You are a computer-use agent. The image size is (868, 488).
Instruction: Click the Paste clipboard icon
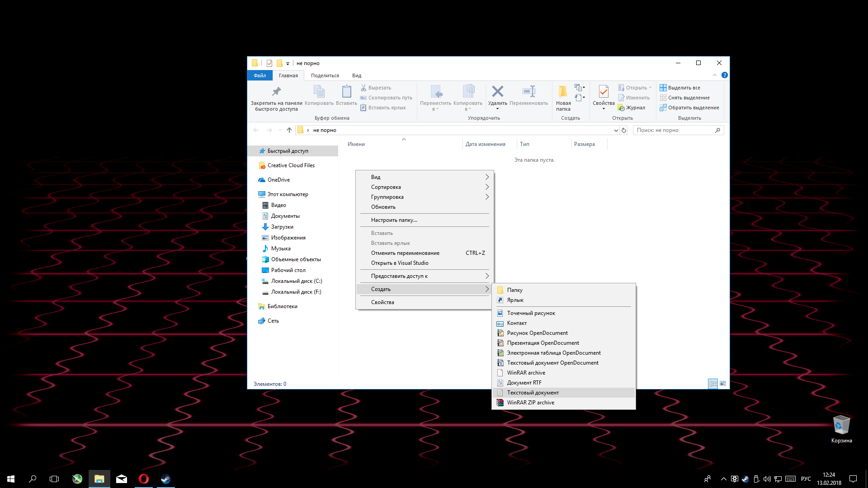click(346, 92)
